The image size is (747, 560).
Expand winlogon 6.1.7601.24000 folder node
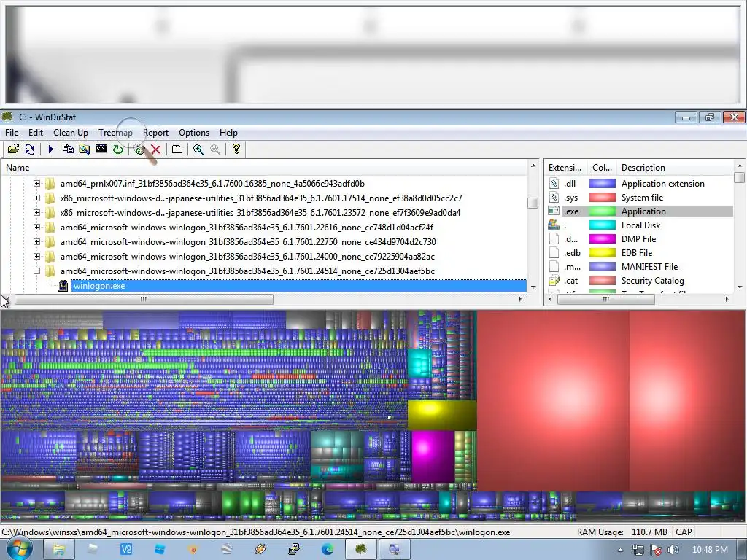point(36,256)
